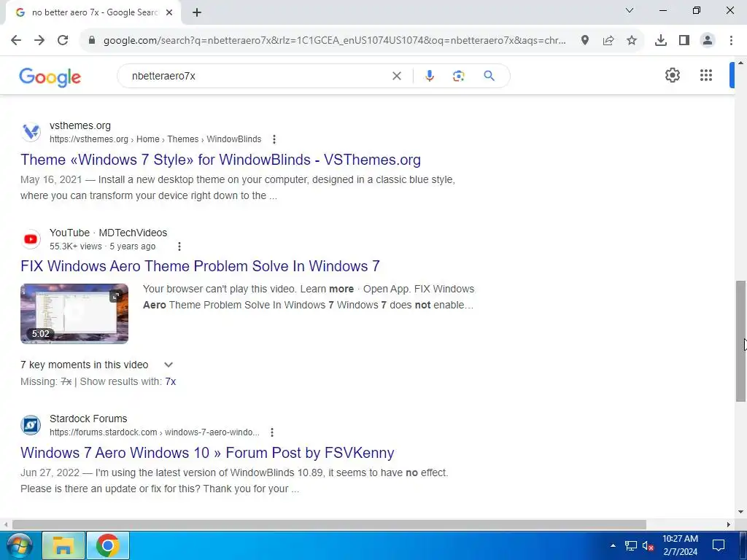
Task: Clear the search query text
Action: pyautogui.click(x=396, y=76)
